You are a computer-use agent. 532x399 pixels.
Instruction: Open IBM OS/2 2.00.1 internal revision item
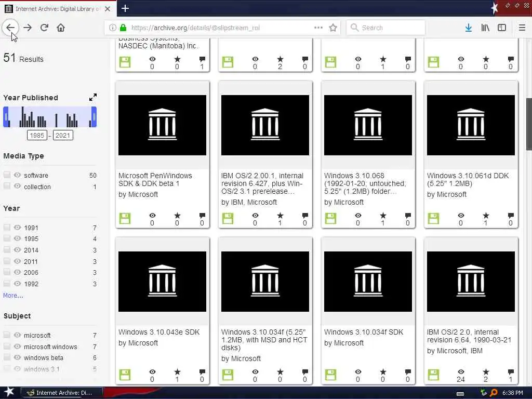coord(262,183)
